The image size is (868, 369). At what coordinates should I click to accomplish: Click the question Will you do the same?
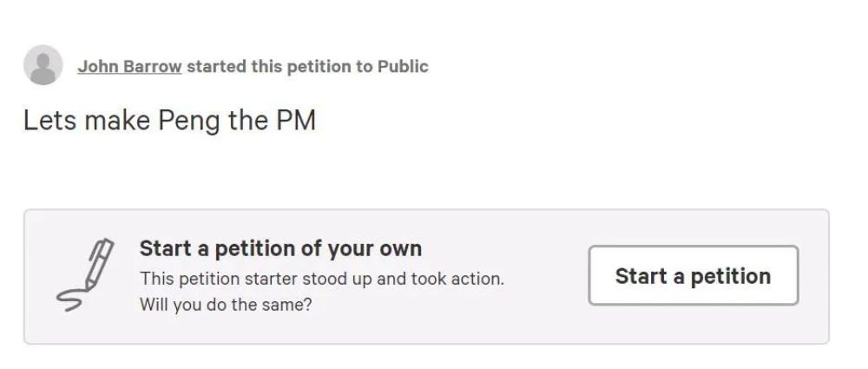[225, 306]
